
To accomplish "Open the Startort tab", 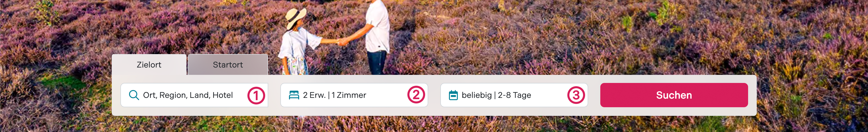I will 228,64.
